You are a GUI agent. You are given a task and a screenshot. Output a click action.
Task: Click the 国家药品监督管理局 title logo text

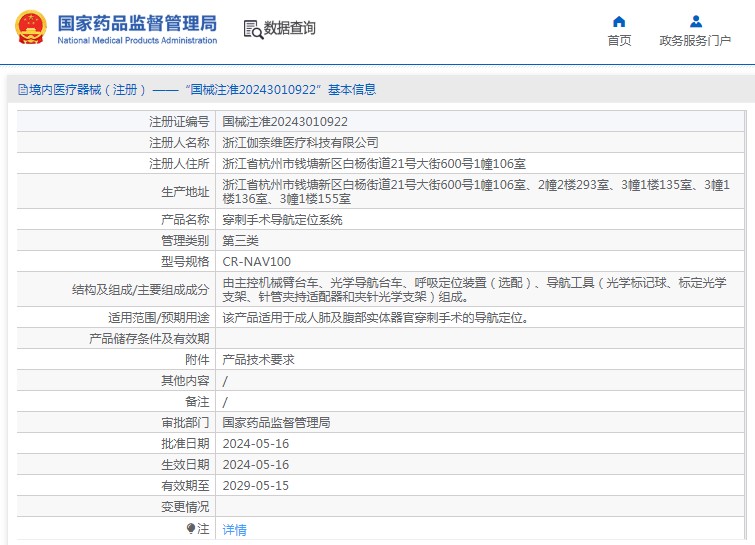(x=137, y=23)
